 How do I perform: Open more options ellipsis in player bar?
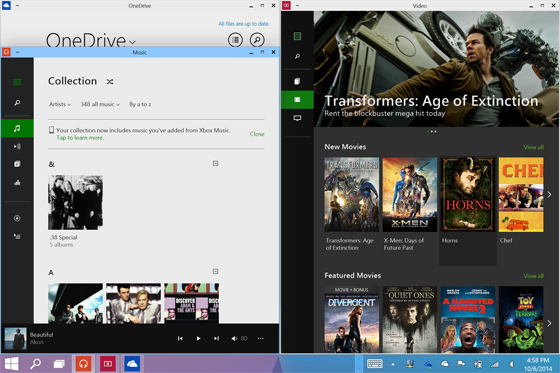click(x=261, y=338)
